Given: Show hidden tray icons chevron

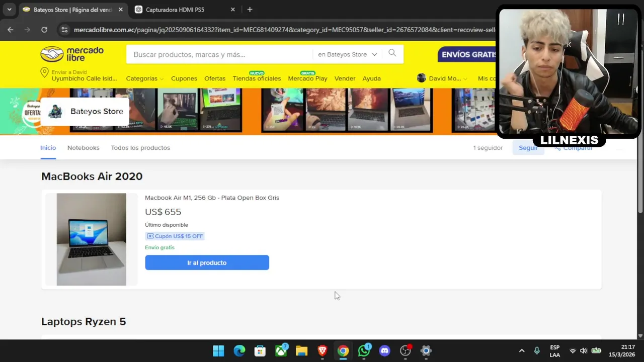Looking at the screenshot, I should coord(522,351).
